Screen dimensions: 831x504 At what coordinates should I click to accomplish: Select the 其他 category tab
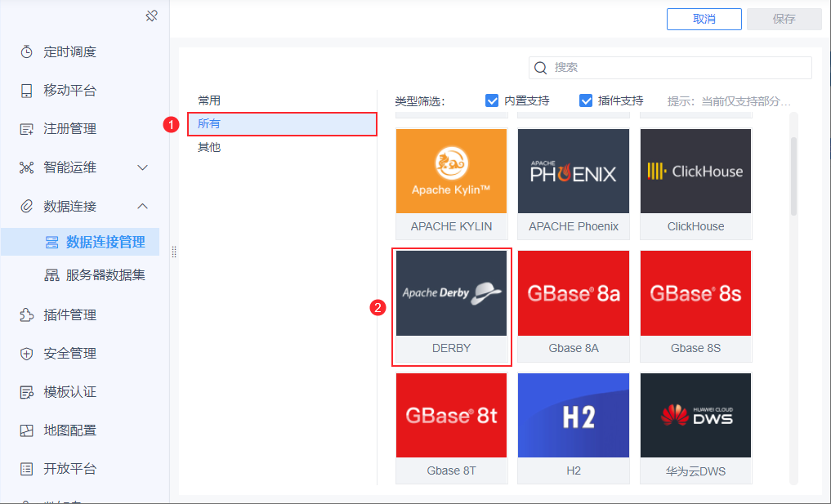(209, 147)
